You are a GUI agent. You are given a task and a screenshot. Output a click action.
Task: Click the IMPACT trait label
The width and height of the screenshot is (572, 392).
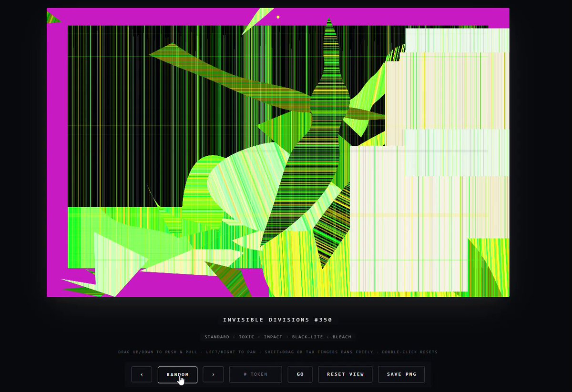[x=273, y=337]
